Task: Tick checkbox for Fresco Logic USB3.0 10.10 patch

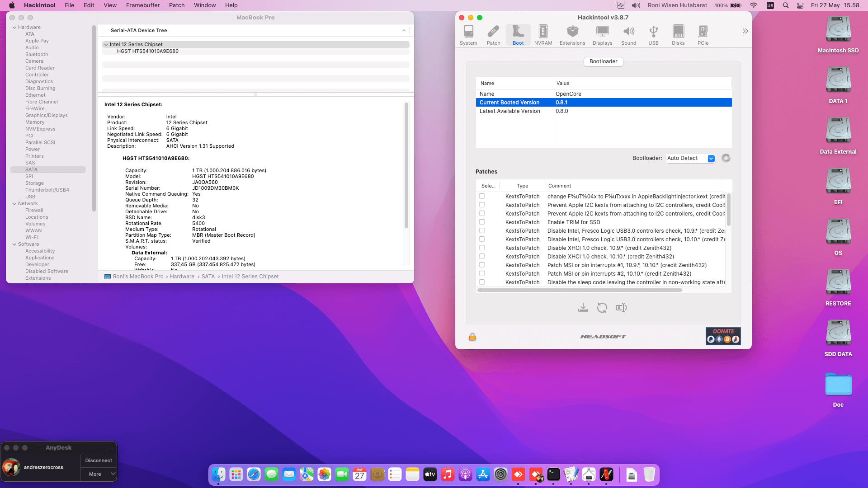Action: click(x=482, y=239)
